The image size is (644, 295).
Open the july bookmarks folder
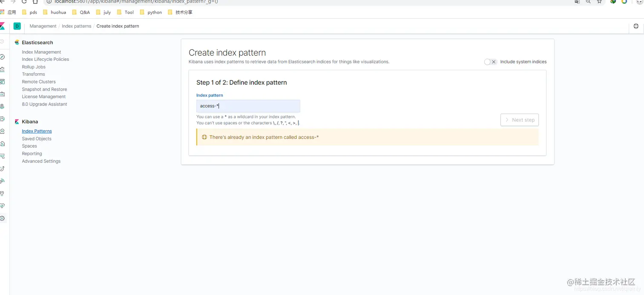coord(103,12)
